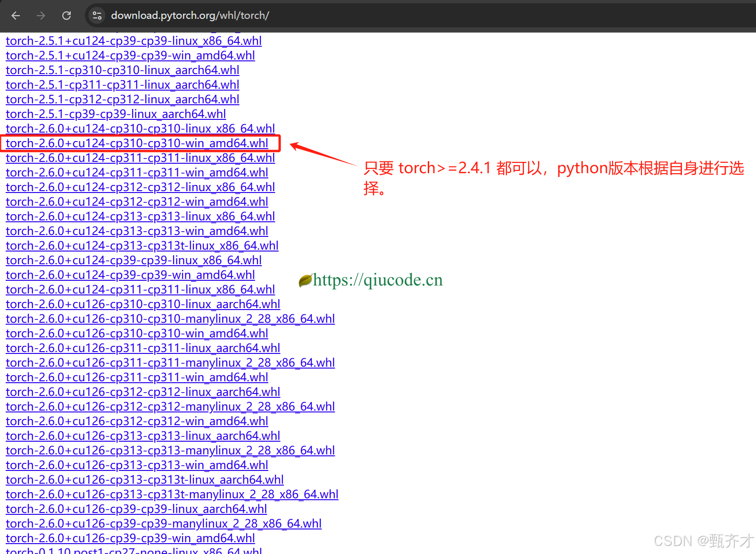Download torch-2.6.0+cu126-cp313-cp313t-manylinux_2_28_x86_64.whl
This screenshot has height=554, width=756.
[172, 495]
